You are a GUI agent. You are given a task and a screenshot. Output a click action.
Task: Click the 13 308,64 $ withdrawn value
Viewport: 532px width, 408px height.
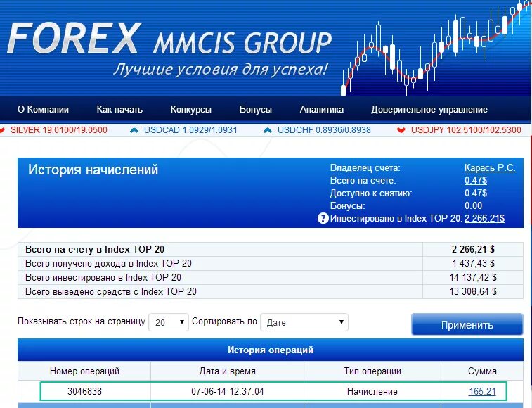pos(473,291)
